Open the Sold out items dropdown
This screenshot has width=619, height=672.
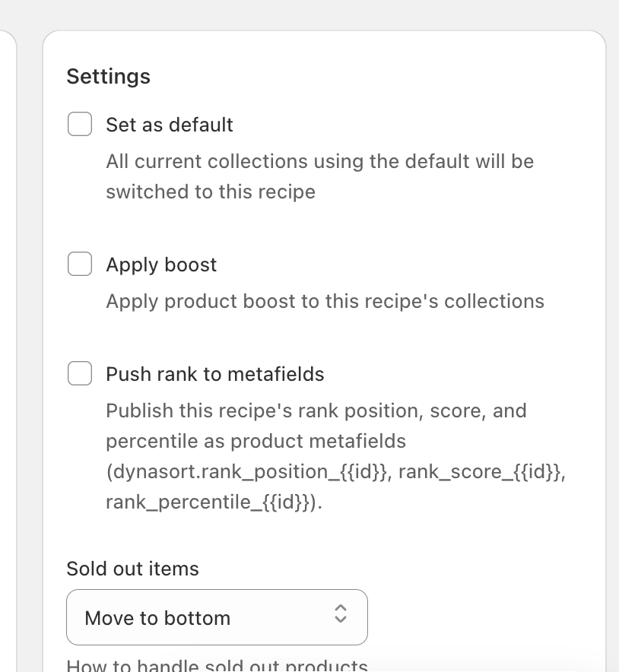pos(217,617)
